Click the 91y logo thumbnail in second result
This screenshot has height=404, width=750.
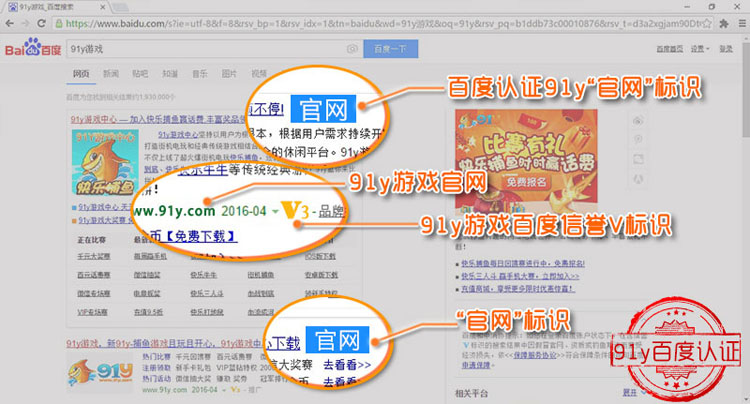coord(100,373)
